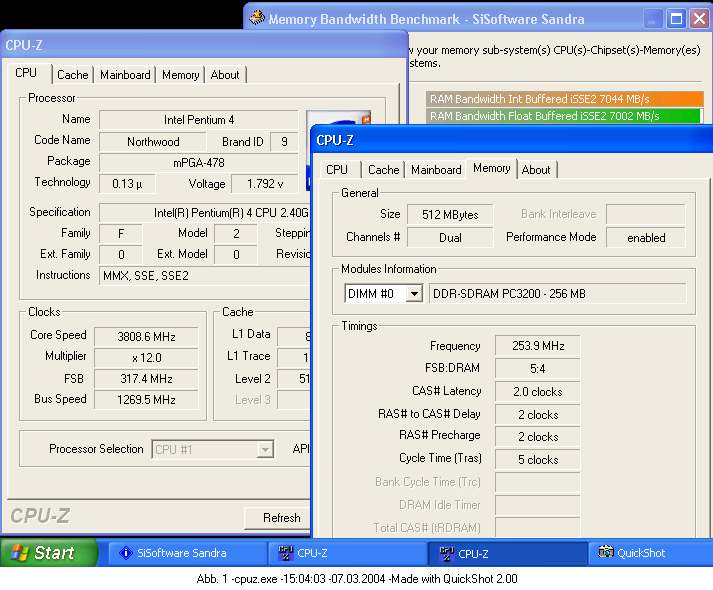713x590 pixels.
Task: Click the memory Size 512 MBytes value
Action: (x=450, y=215)
